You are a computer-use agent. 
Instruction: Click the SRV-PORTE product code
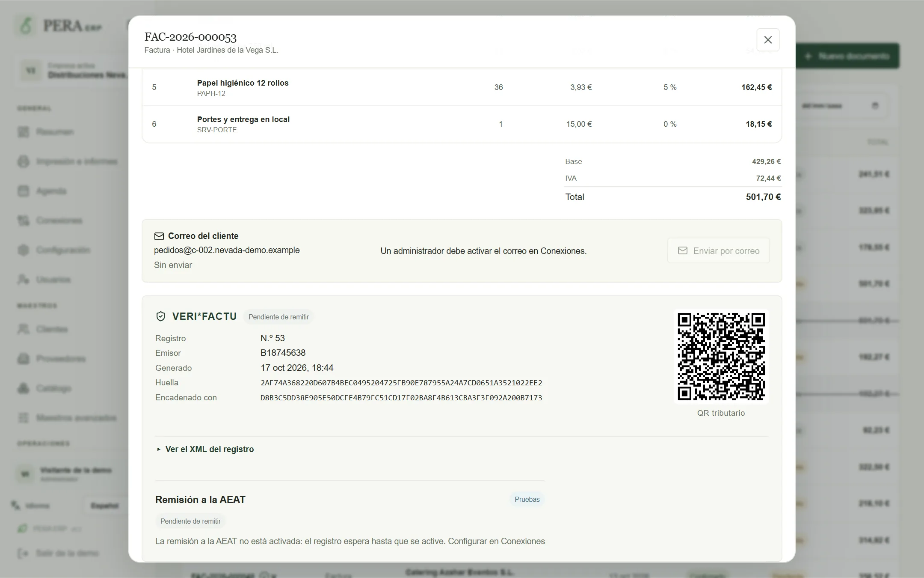(217, 130)
